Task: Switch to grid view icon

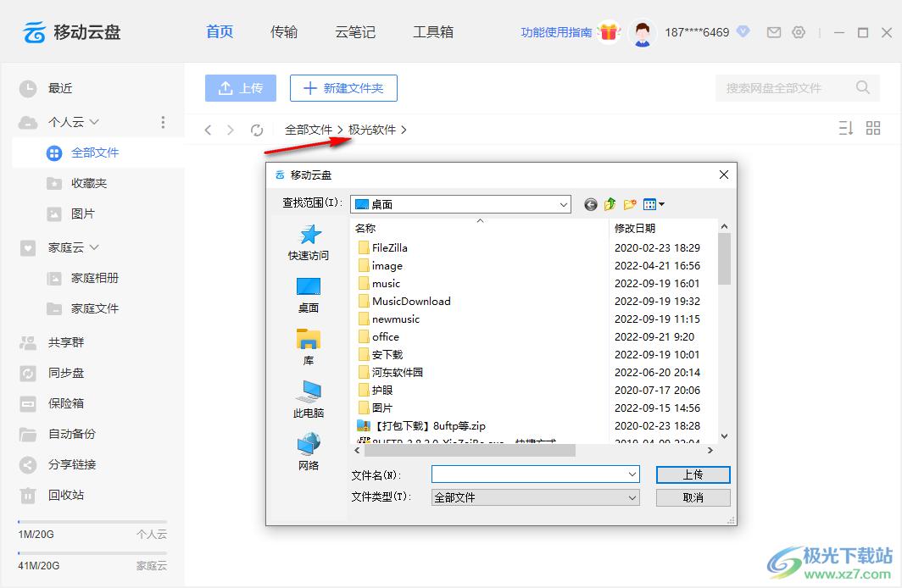Action: (873, 129)
